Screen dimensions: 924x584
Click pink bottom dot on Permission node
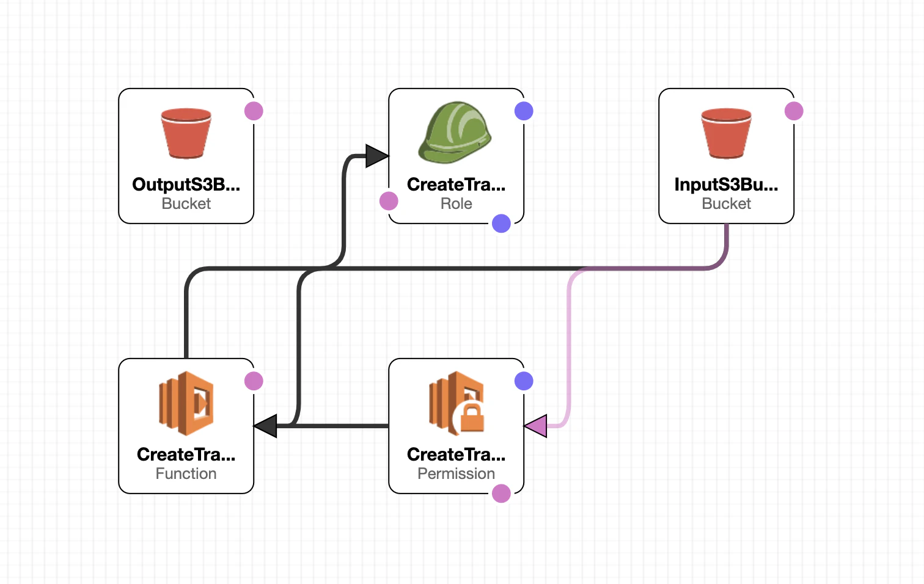pos(501,494)
